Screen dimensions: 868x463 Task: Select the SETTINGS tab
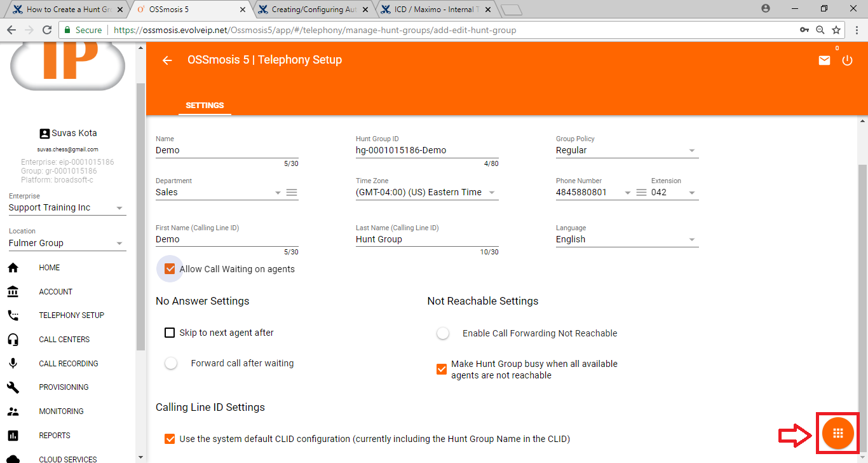(x=205, y=106)
